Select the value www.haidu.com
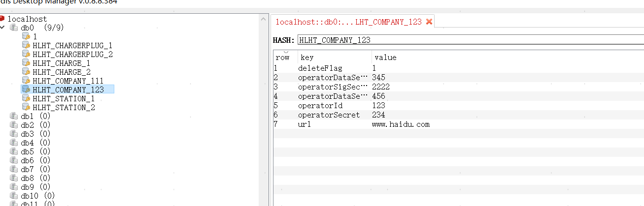This screenshot has width=644, height=206. (x=401, y=124)
